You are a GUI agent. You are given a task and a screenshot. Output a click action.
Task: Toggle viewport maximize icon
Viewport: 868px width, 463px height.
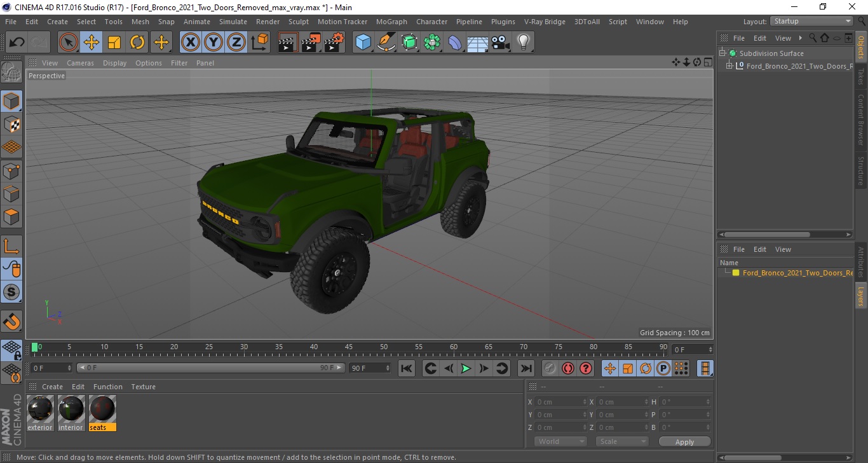[708, 62]
